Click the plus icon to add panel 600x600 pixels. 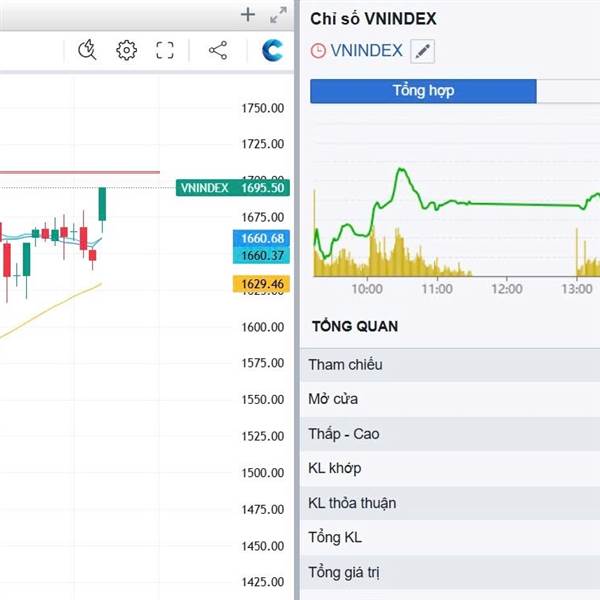[249, 15]
